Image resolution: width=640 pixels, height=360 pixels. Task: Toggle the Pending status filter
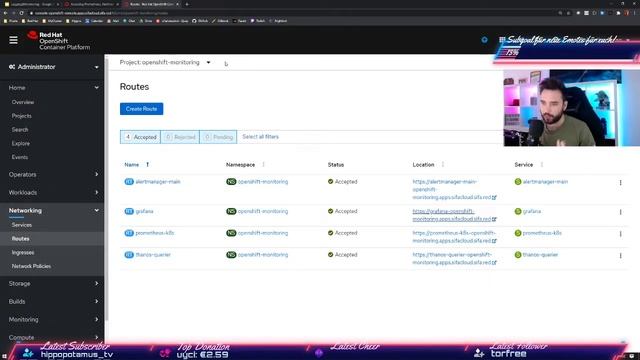(x=218, y=137)
